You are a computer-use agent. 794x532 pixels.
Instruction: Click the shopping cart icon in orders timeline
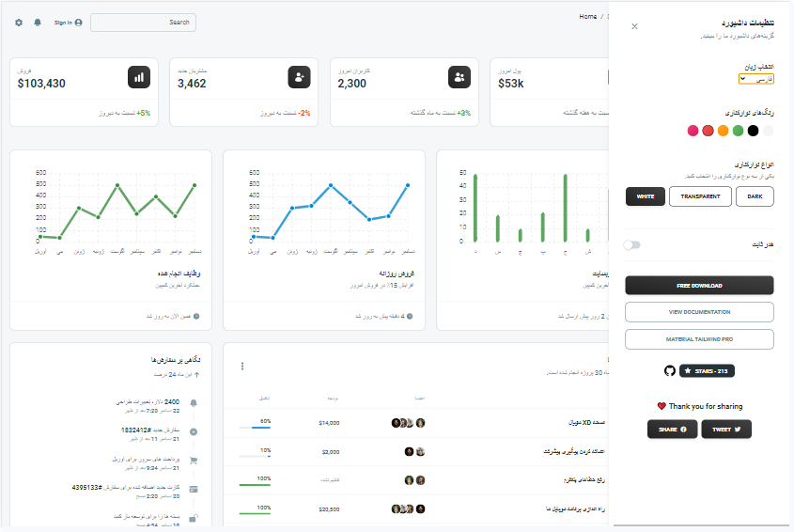click(194, 461)
